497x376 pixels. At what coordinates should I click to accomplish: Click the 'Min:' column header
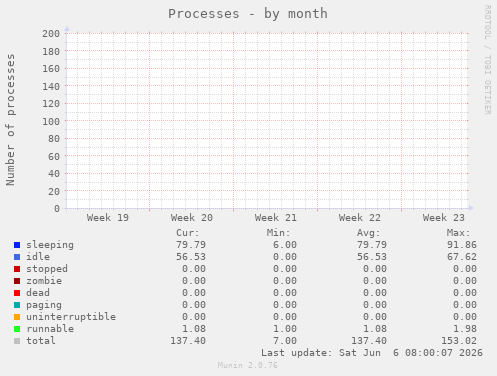[x=278, y=233]
